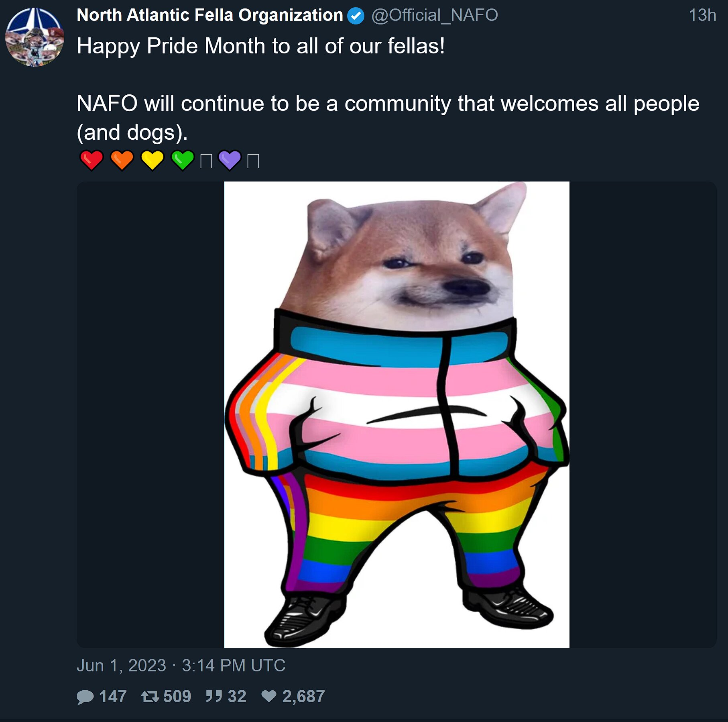
Task: Open North Atlantic Fella Organization profile name
Action: [210, 15]
